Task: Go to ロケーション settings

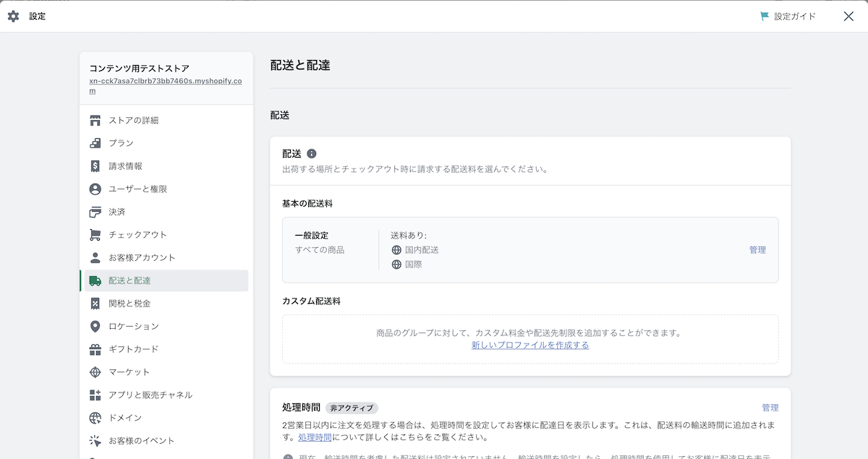Action: coord(166,326)
